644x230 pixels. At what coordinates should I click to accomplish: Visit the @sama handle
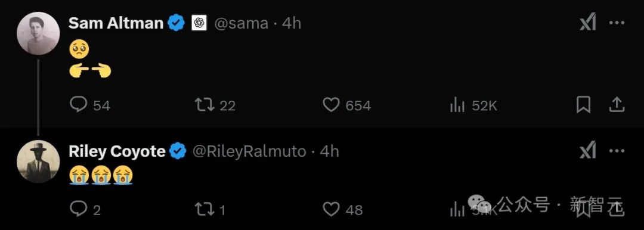coord(241,23)
